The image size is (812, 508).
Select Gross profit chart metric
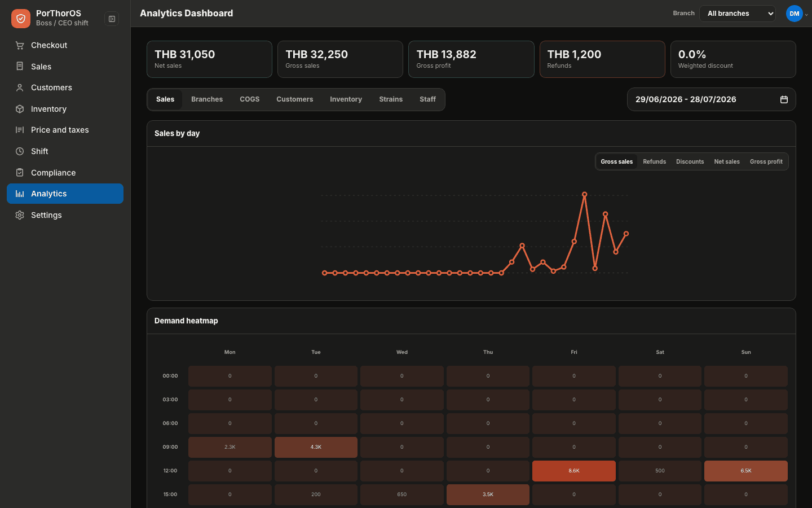pyautogui.click(x=766, y=161)
